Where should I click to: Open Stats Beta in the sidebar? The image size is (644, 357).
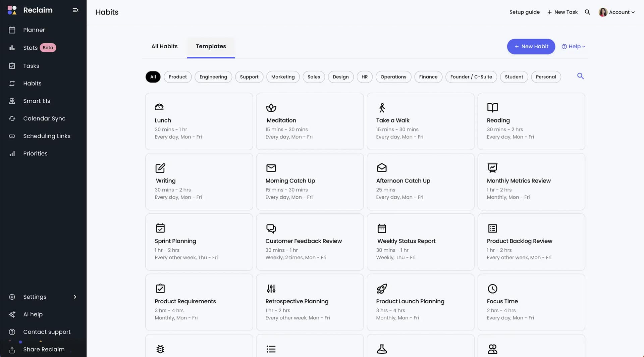click(x=30, y=47)
